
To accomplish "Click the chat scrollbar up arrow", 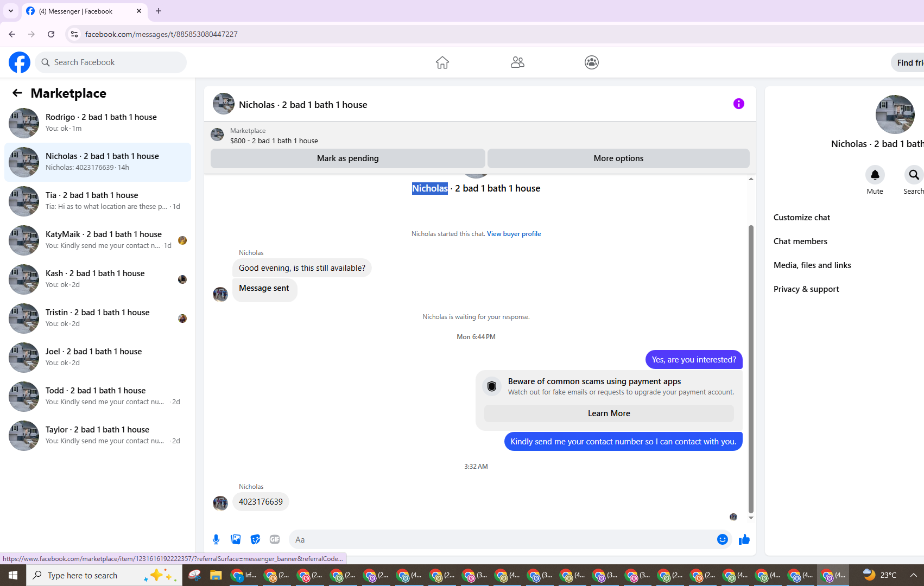I will [751, 179].
